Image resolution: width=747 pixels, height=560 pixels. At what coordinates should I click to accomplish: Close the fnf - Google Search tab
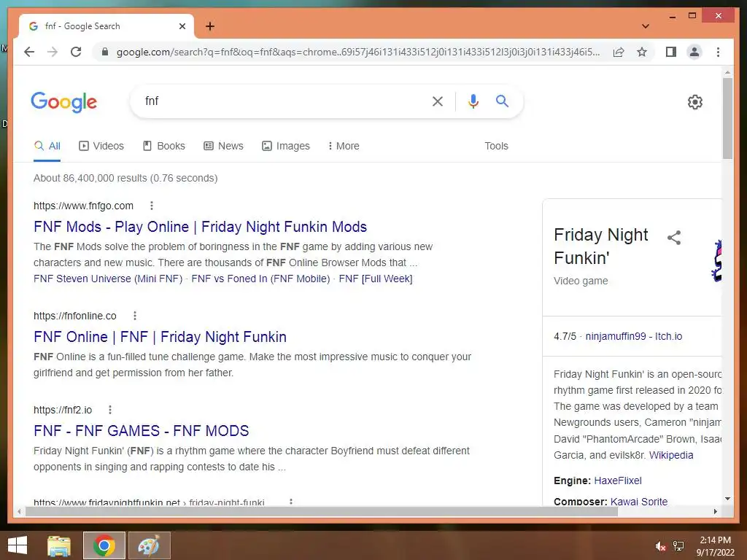pyautogui.click(x=182, y=26)
